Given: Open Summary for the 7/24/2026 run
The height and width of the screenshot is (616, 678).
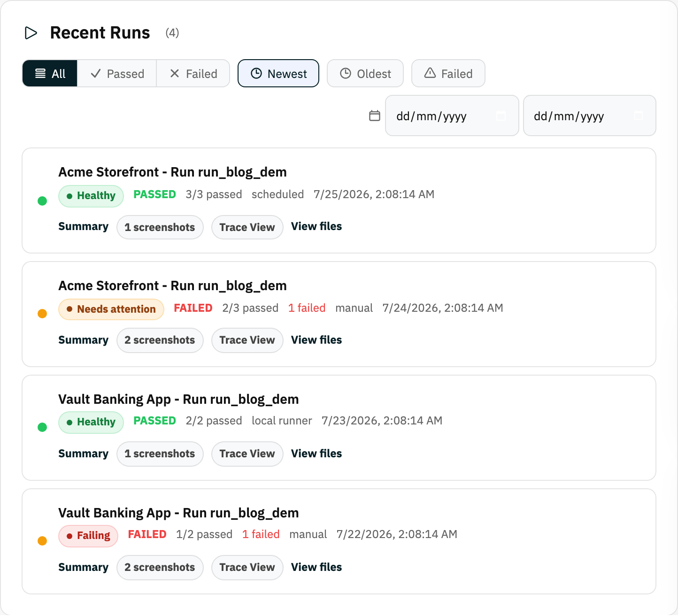Looking at the screenshot, I should 83,340.
